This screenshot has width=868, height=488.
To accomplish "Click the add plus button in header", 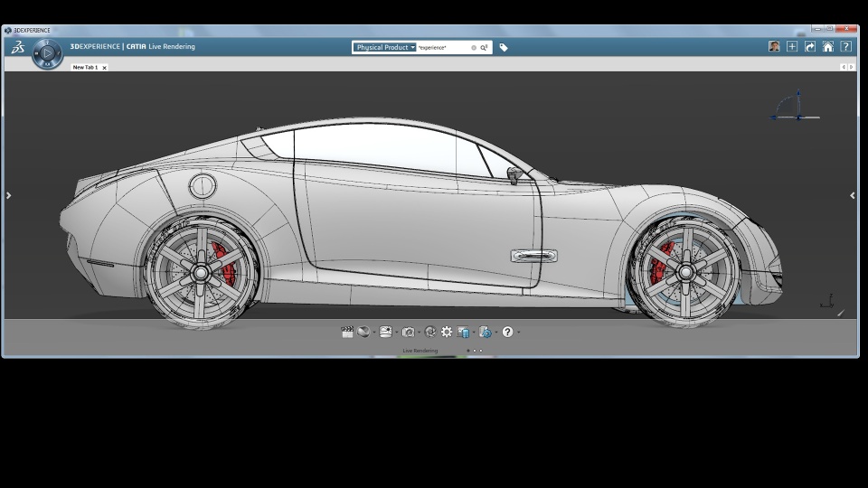I will [792, 47].
